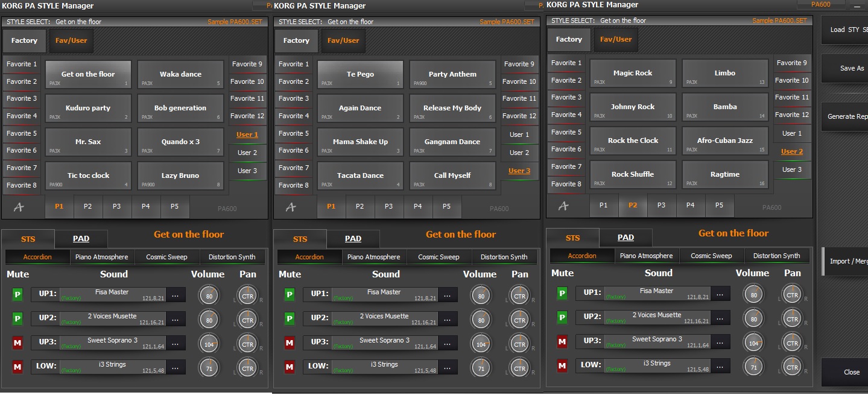The width and height of the screenshot is (868, 398).
Task: Open Fav/User bank in middle window
Action: coord(343,41)
